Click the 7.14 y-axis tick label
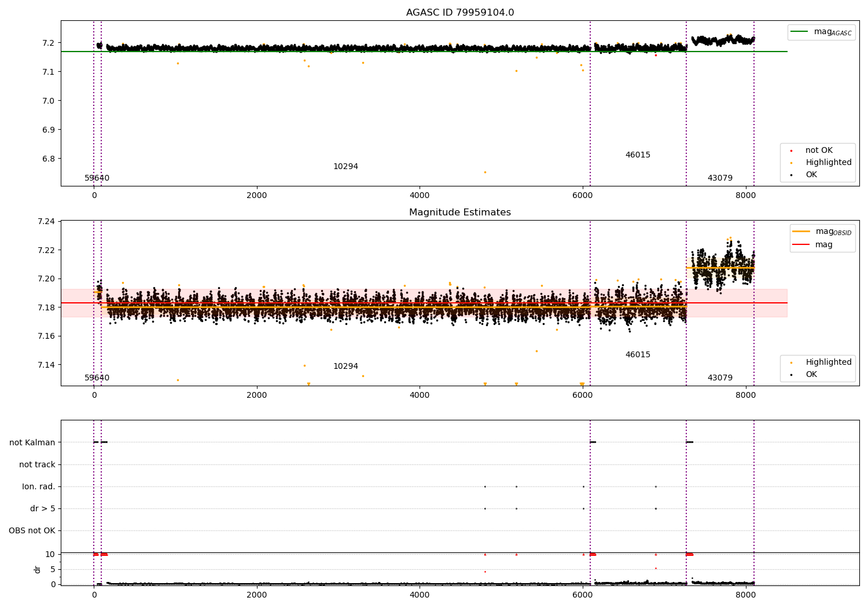This screenshot has height=608, width=868. click(x=46, y=365)
